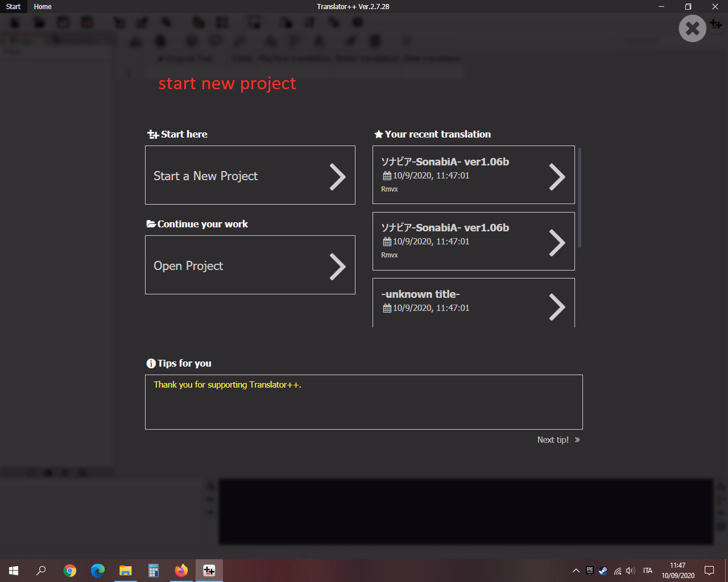Open the Calculator app in the taskbar

point(154,571)
